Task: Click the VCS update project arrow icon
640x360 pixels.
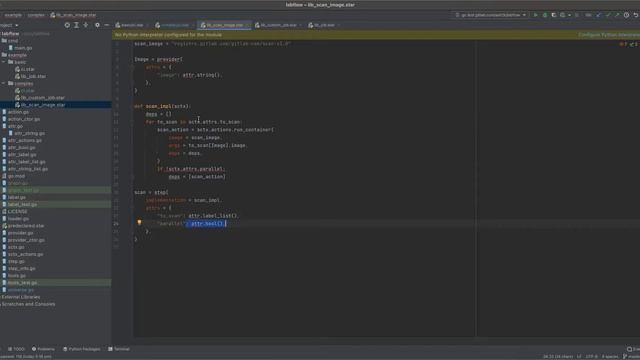Action: [x=599, y=15]
